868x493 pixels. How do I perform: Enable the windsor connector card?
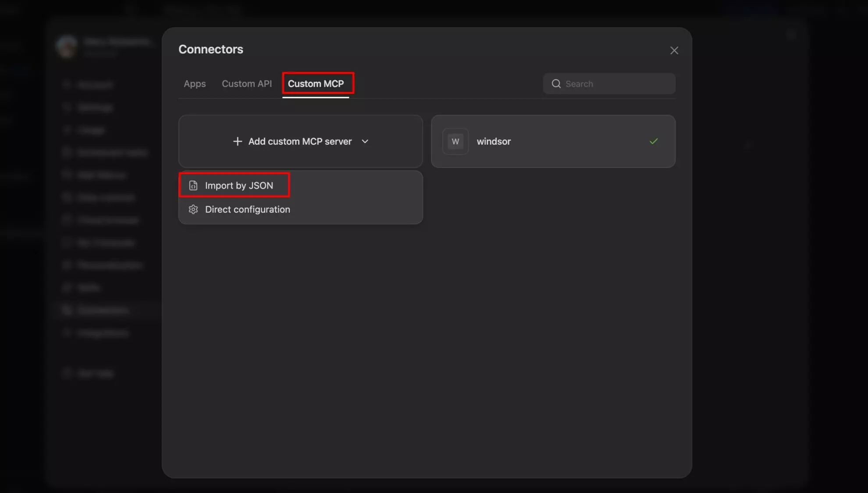click(553, 141)
